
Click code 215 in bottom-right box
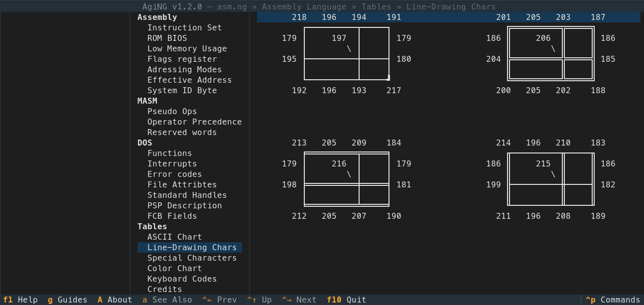click(x=543, y=164)
